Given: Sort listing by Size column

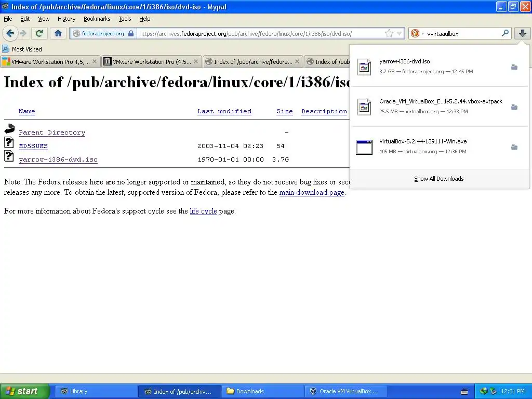Looking at the screenshot, I should pyautogui.click(x=284, y=111).
